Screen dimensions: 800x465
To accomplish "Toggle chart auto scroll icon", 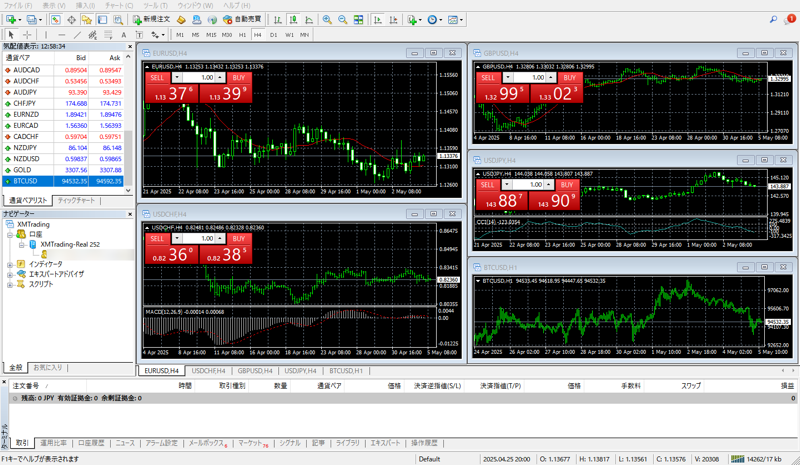I will click(x=378, y=19).
